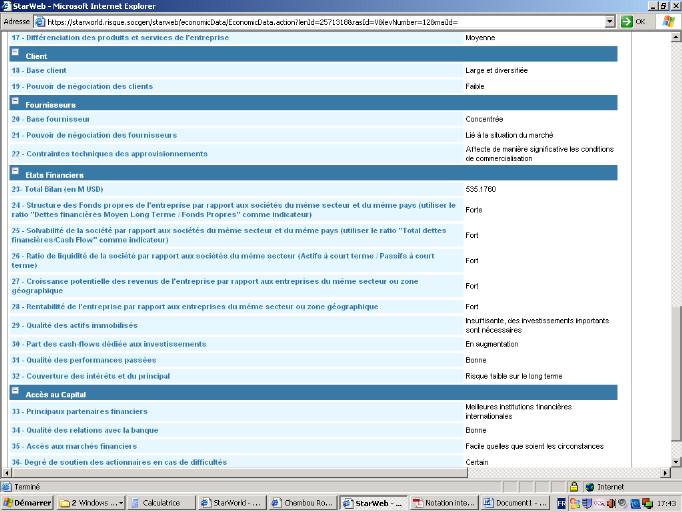This screenshot has height=512, width=682.
Task: Click '18 - Base client' row label
Action: (39, 70)
